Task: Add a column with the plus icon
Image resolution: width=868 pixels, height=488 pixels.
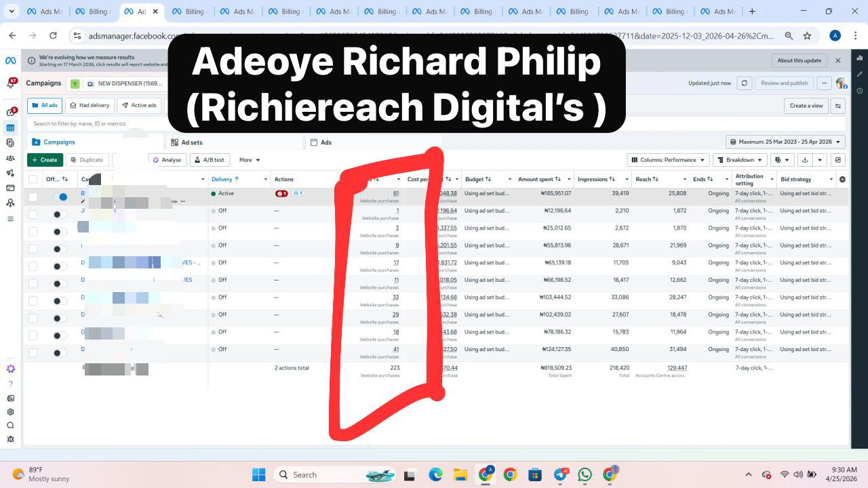Action: [842, 180]
